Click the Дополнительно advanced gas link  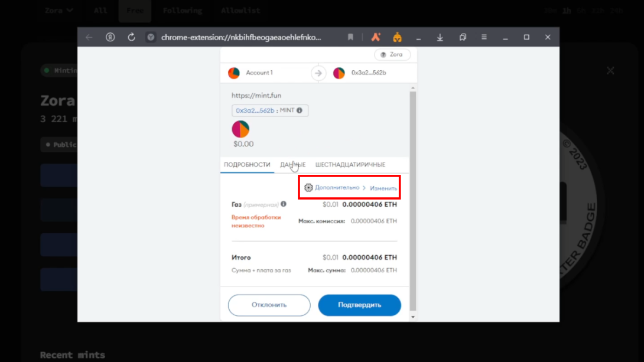click(337, 188)
